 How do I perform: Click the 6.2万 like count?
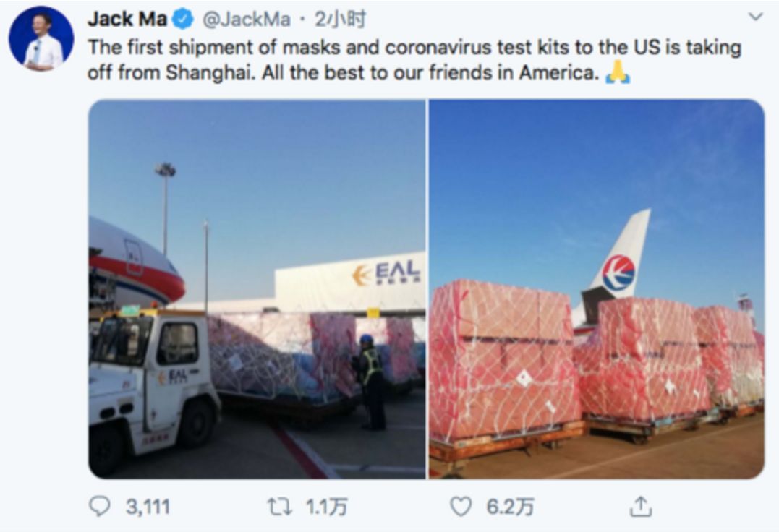(510, 507)
